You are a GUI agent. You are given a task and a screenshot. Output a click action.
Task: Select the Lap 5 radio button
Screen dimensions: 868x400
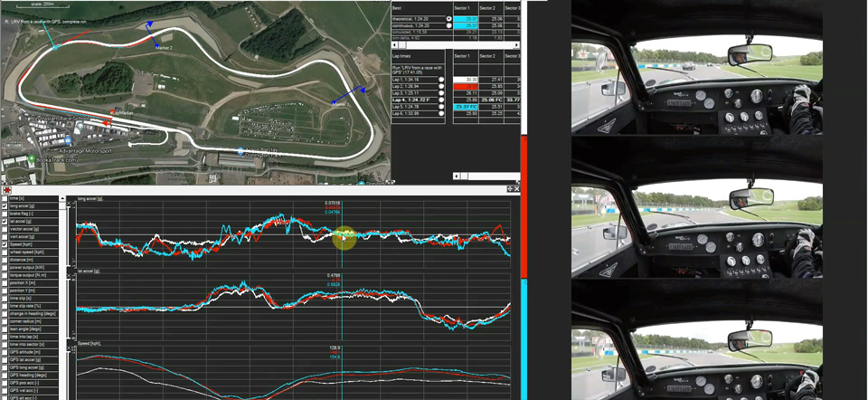point(441,107)
